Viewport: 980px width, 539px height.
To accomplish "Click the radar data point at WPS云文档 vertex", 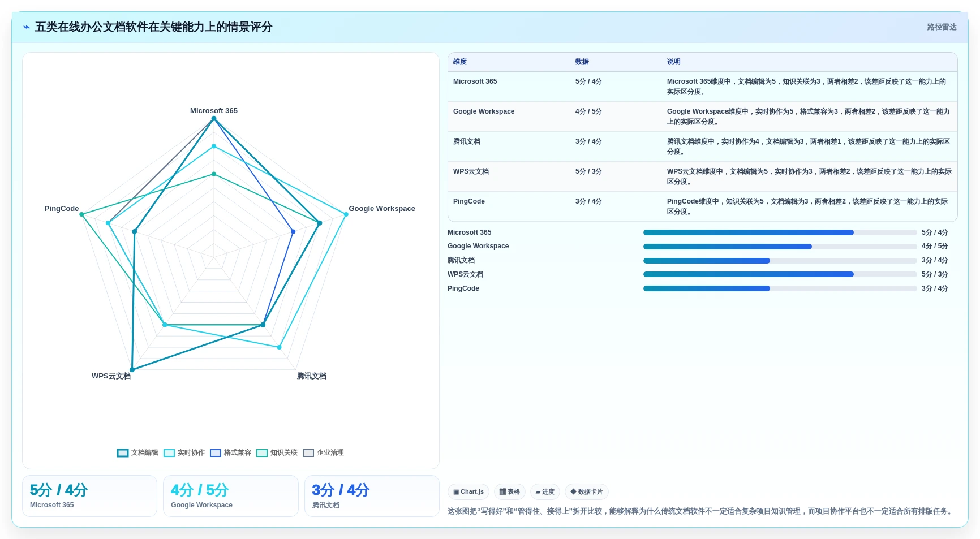I will (132, 370).
